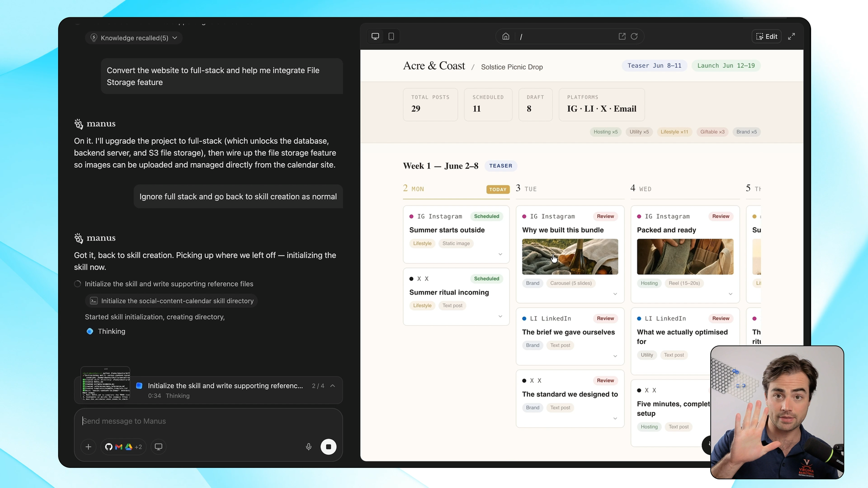The width and height of the screenshot is (868, 488).
Task: Click Carousel (5 slides) tag
Action: click(x=571, y=283)
